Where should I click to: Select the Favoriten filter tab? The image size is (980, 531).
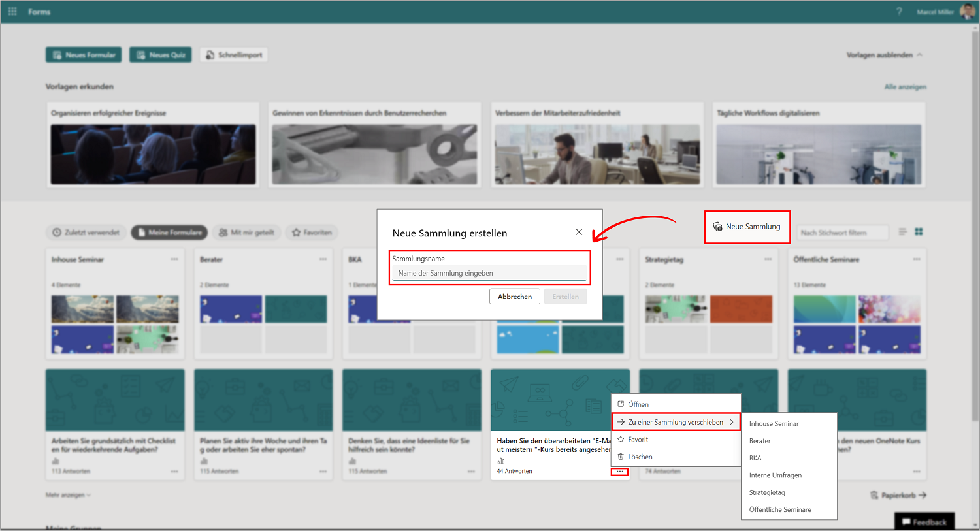point(312,233)
